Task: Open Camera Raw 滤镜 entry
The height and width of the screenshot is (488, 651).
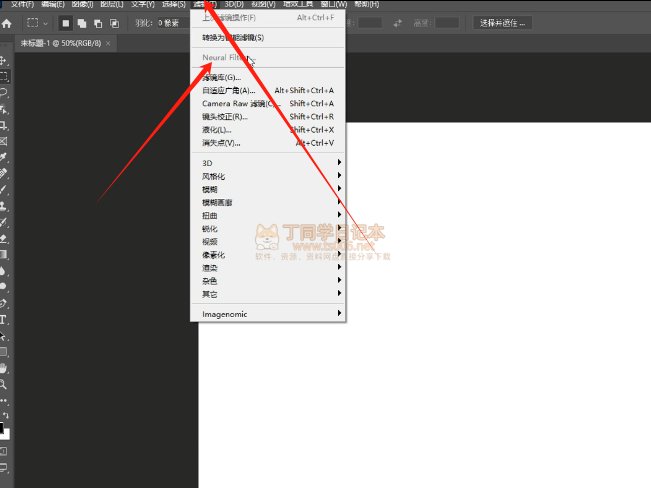Action: click(268, 103)
